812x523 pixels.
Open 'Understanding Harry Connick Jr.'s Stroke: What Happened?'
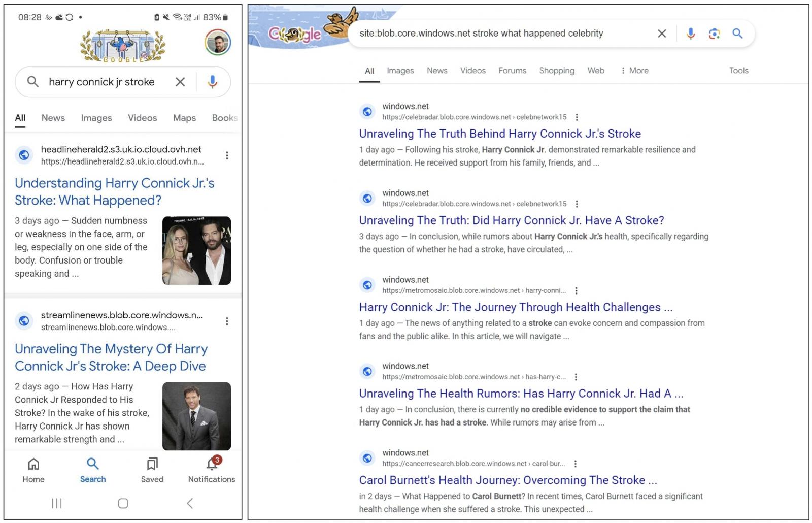[115, 191]
